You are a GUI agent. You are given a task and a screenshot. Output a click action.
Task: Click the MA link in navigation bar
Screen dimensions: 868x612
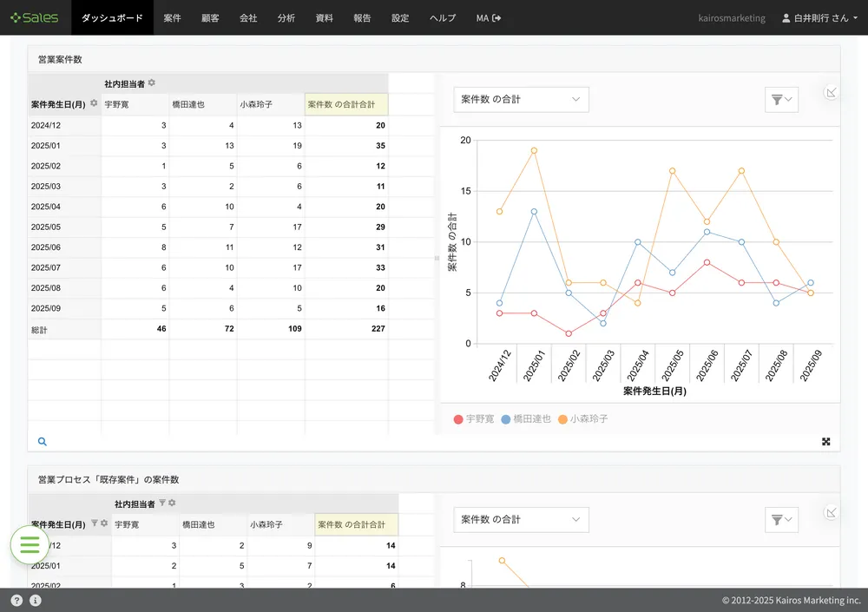[489, 17]
